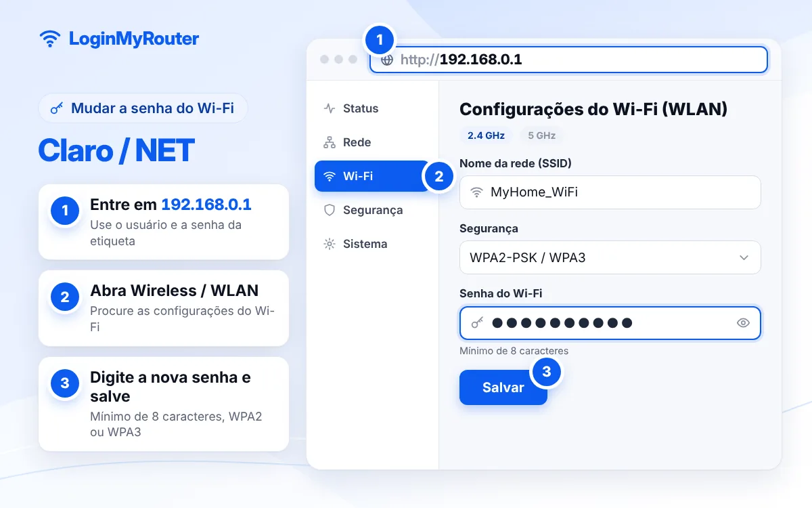The height and width of the screenshot is (508, 812).
Task: Click the Segurança label above the security dropdown
Action: [x=489, y=229]
